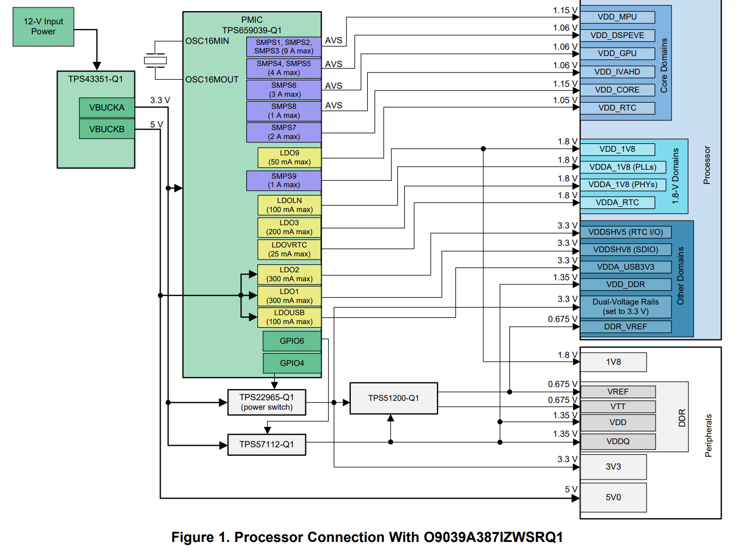Click the OSC16MOUT pin label
The height and width of the screenshot is (552, 756).
[212, 80]
